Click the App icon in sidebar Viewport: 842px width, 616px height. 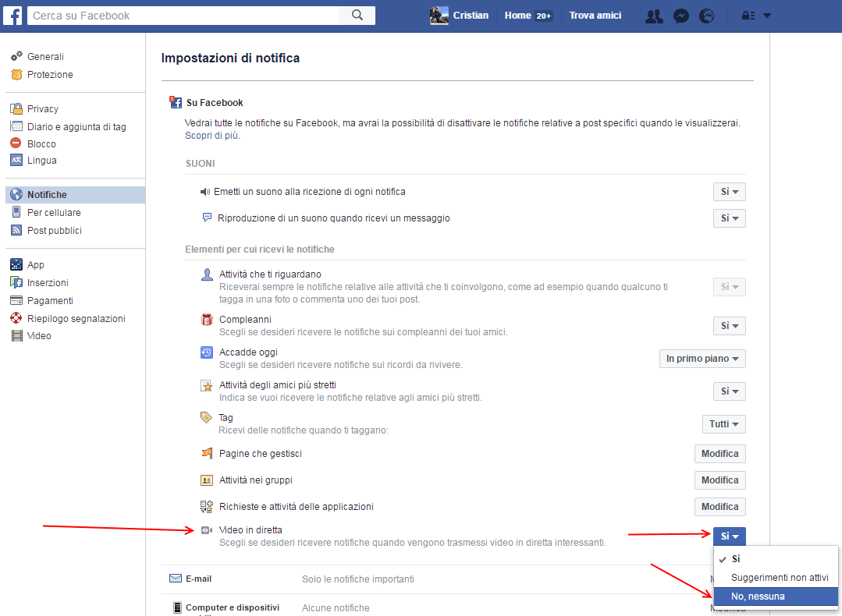tap(16, 264)
